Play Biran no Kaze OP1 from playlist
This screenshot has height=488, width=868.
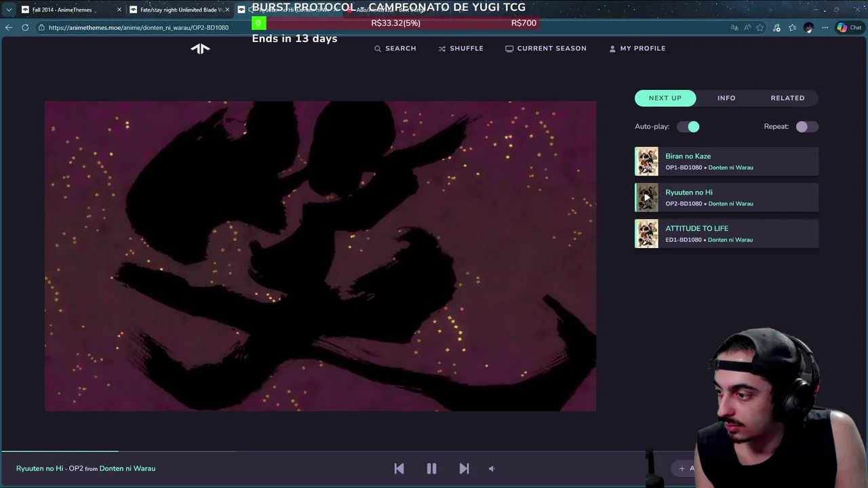(726, 161)
